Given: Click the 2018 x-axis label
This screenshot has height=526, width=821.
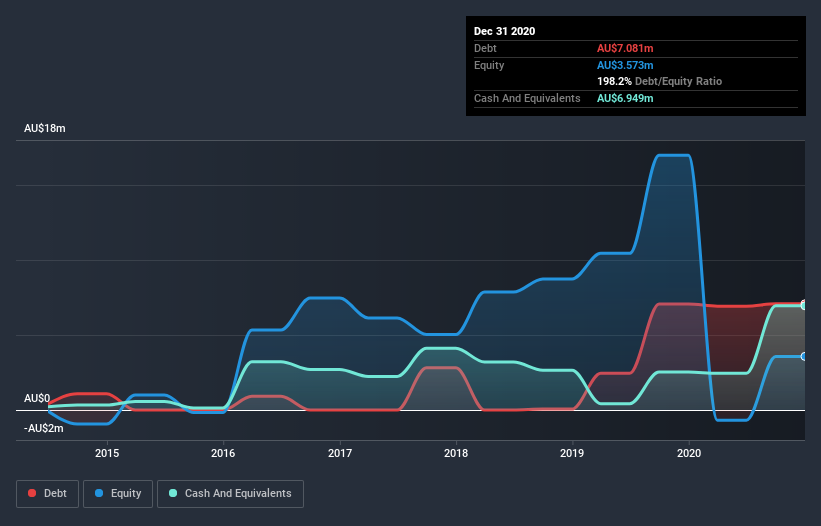Looking at the screenshot, I should coord(456,453).
